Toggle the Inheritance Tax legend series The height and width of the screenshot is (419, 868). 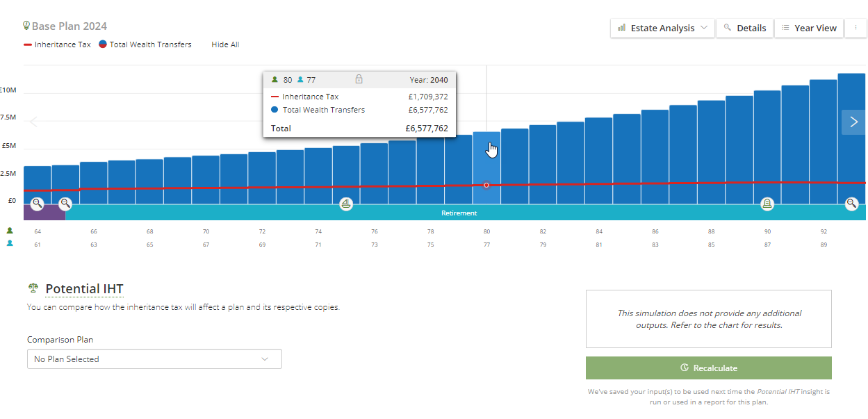coord(58,44)
